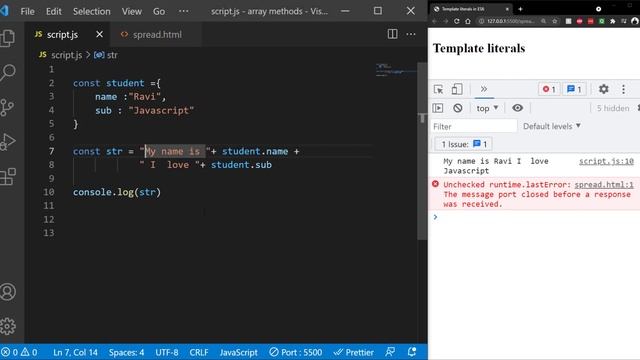Click the 1 Issue button
640x360 pixels.
pyautogui.click(x=464, y=144)
